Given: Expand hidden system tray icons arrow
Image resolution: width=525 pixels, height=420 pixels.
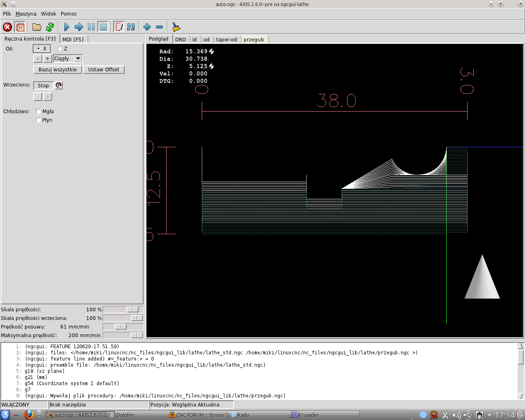Looking at the screenshot, I should point(489,415).
